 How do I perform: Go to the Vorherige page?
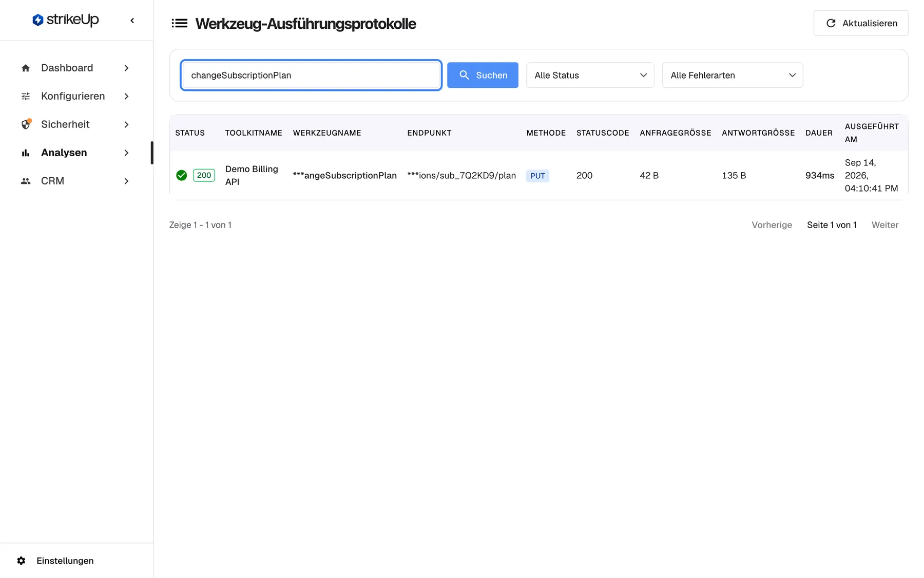(x=772, y=225)
